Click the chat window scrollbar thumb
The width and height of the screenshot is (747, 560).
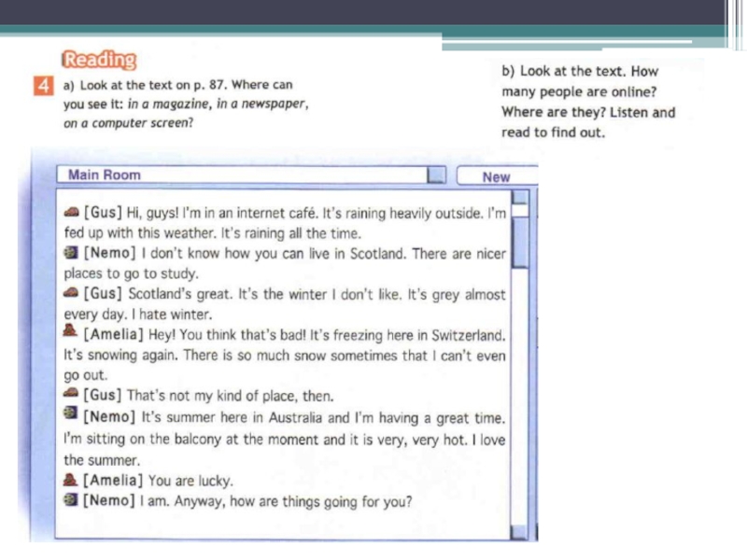point(520,238)
